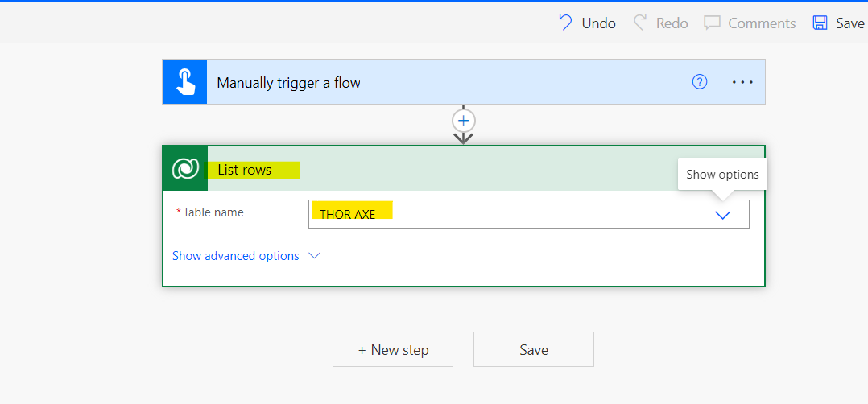Open the trigger card's ellipsis menu
The height and width of the screenshot is (404, 868).
(x=742, y=82)
